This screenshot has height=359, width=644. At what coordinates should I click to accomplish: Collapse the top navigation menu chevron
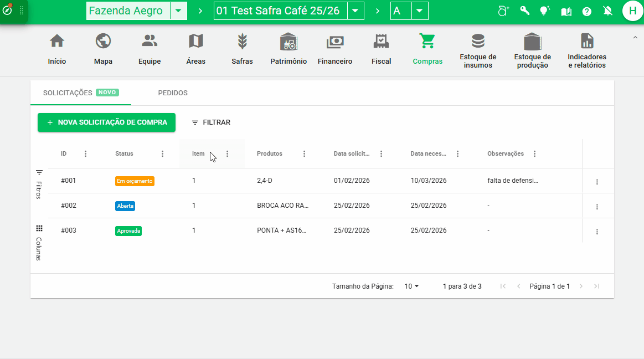[x=635, y=37]
